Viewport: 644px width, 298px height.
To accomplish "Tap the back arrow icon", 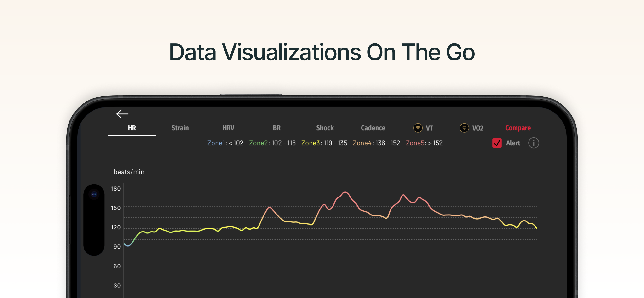I will click(x=122, y=114).
